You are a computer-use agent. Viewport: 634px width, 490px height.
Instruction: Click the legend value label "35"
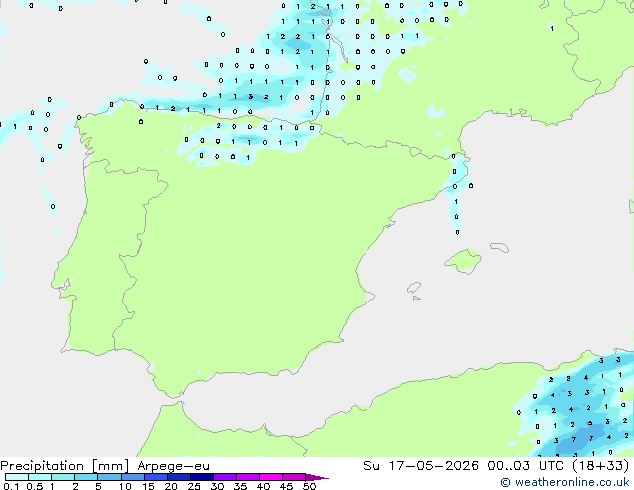click(x=240, y=486)
